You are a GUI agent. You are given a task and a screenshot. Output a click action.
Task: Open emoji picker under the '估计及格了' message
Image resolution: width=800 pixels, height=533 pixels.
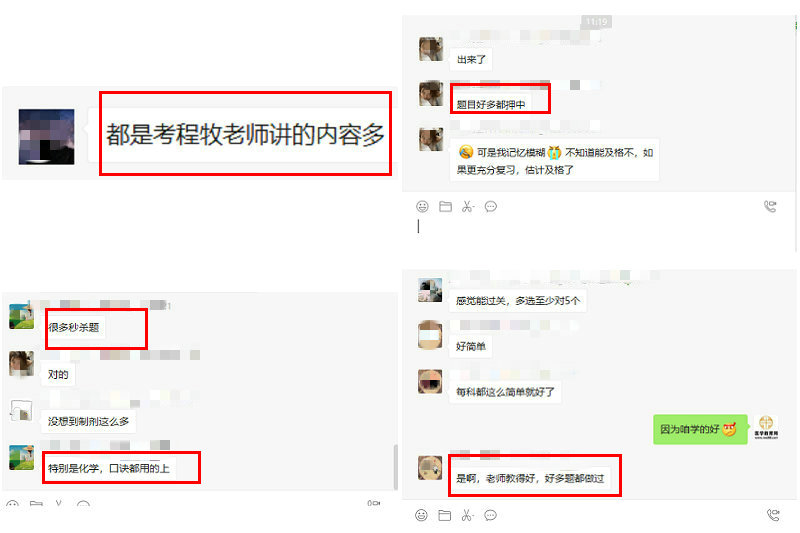click(422, 207)
